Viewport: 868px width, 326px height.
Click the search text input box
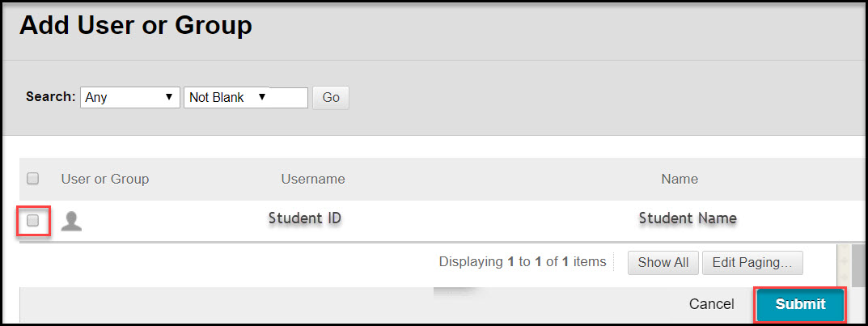[x=289, y=98]
